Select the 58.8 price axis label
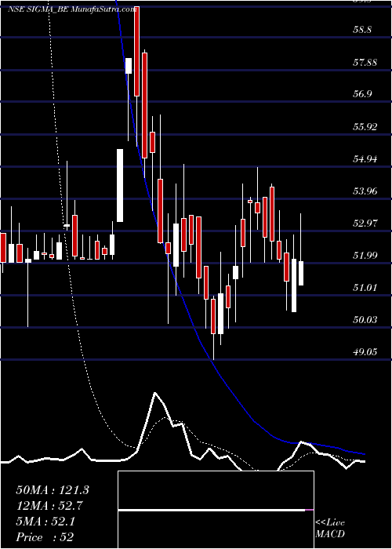The height and width of the screenshot is (549, 392). [x=362, y=31]
